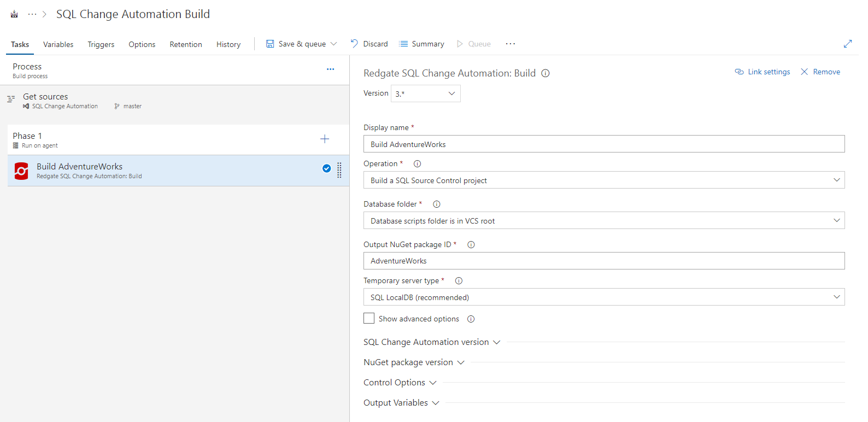Click the Summary button label
Image resolution: width=868 pixels, height=422 pixels.
tap(428, 44)
